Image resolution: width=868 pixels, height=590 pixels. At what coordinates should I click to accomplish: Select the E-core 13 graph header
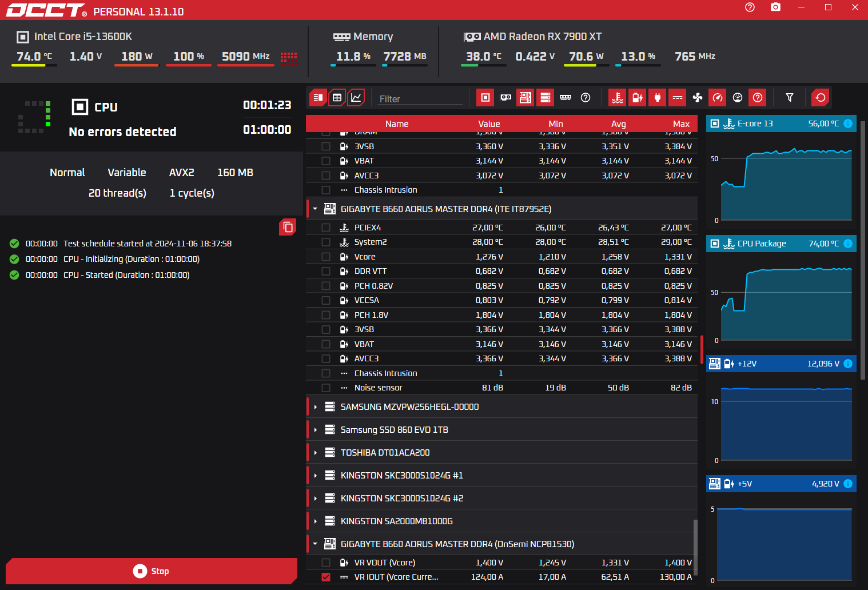[781, 123]
